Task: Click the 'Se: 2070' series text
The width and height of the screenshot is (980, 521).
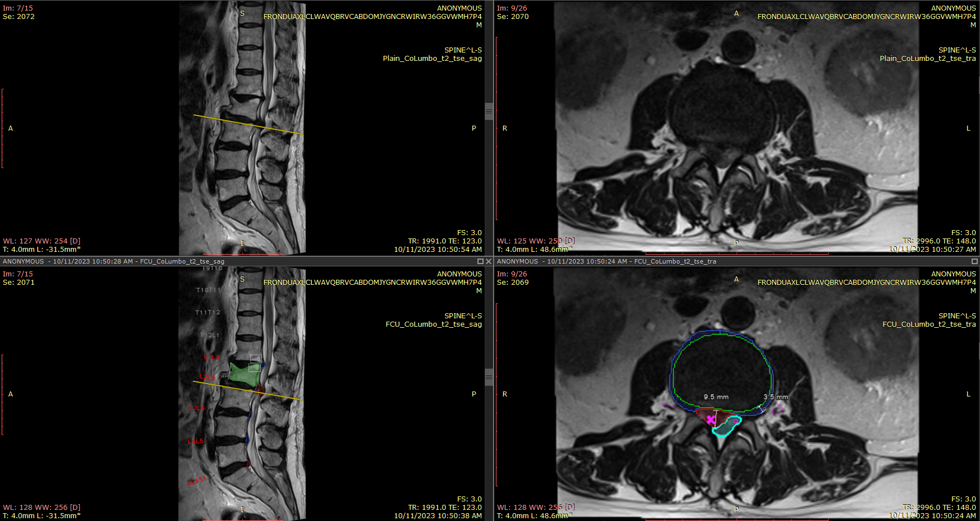Action: click(513, 17)
